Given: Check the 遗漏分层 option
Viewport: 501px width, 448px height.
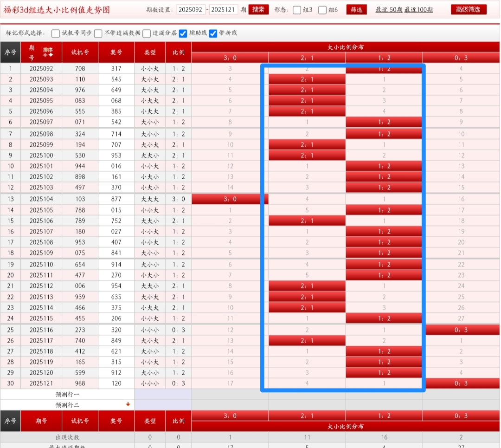Looking at the screenshot, I should (147, 33).
